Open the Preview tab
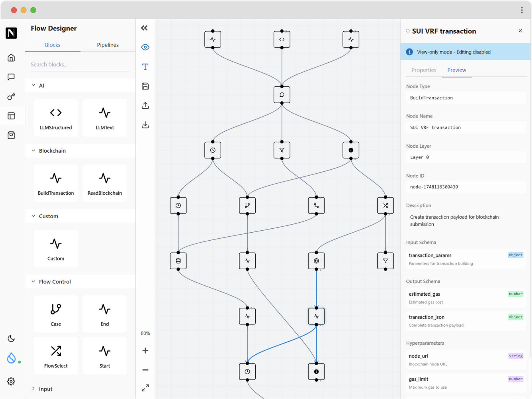 pos(457,70)
